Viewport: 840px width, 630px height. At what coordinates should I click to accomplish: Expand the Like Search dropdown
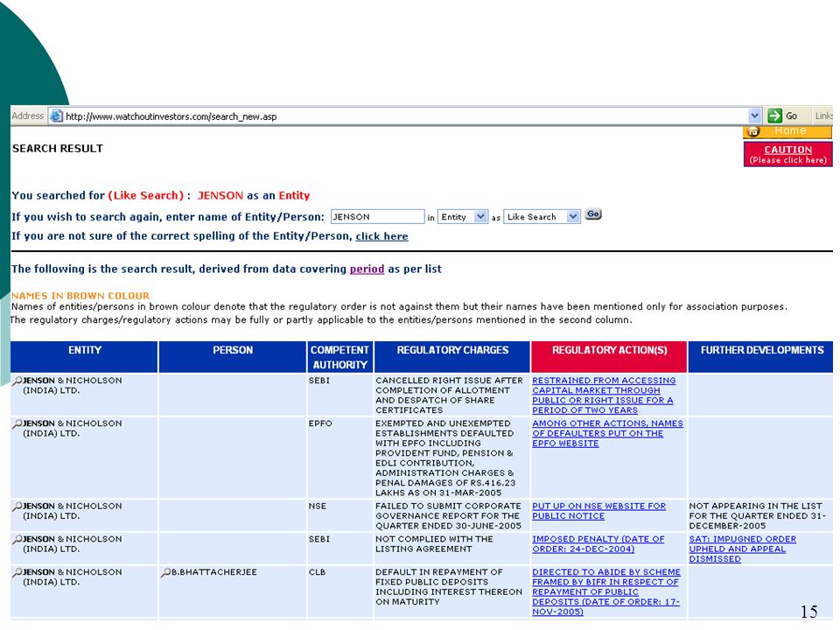(573, 216)
